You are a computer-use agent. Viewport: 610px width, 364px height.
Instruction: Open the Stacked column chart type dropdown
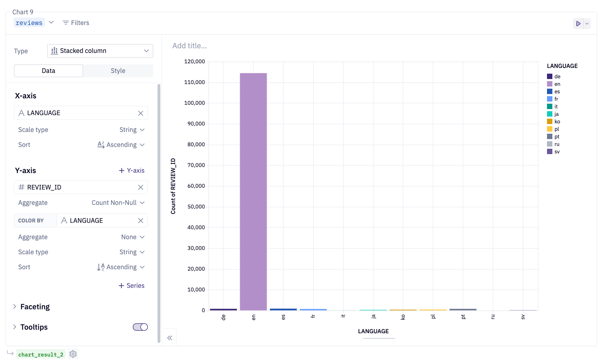coord(100,51)
